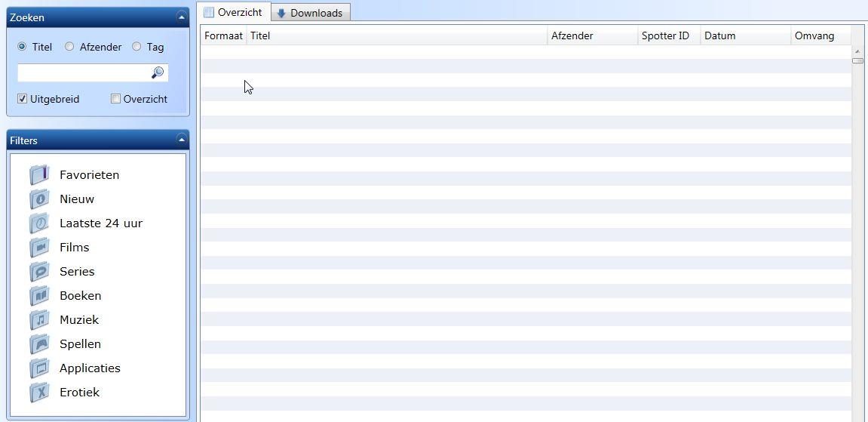Click the Nieuw folder icon
The width and height of the screenshot is (868, 422).
coord(39,199)
